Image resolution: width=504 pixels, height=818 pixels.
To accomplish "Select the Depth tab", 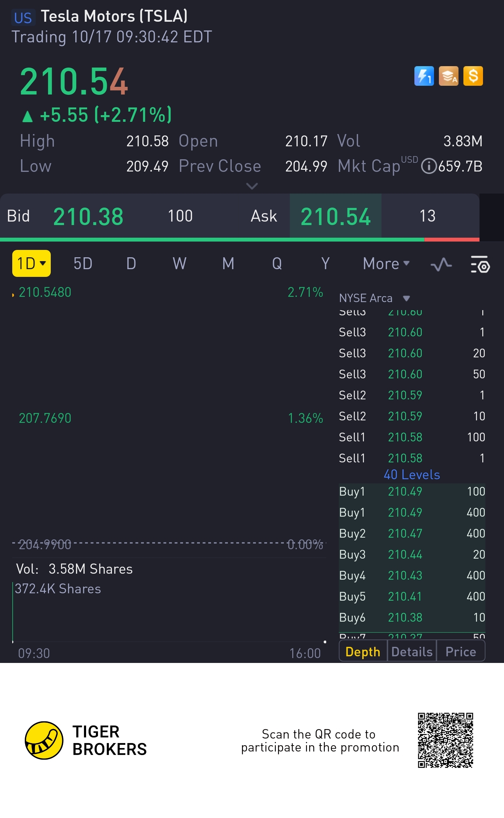I will point(363,652).
